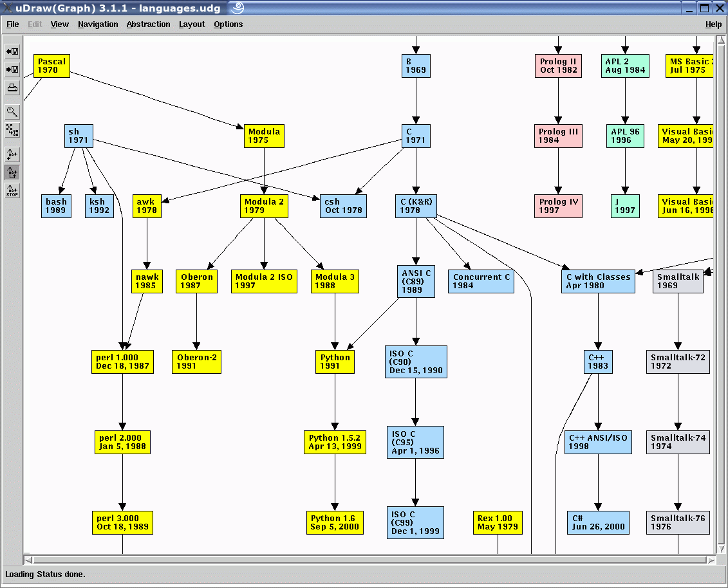
Task: Open the Abstraction menu
Action: tap(148, 24)
